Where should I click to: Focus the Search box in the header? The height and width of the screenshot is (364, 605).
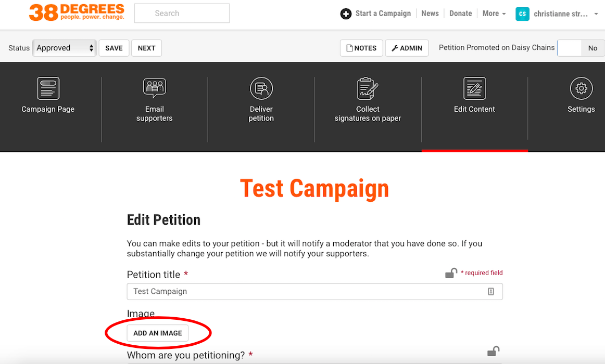[x=182, y=14]
